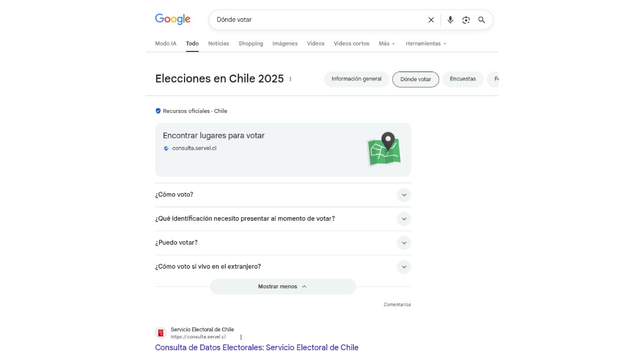Collapse the list with Mostrar menos
This screenshot has height=362, width=644.
pyautogui.click(x=282, y=286)
